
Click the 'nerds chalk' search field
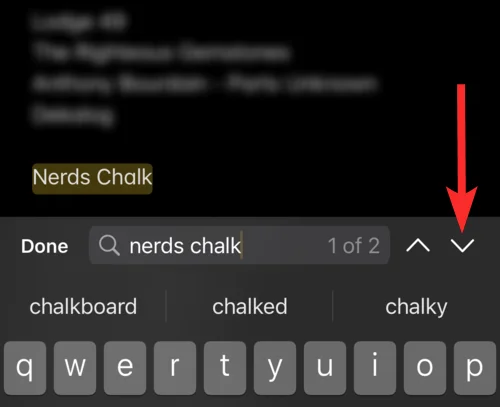tap(239, 245)
